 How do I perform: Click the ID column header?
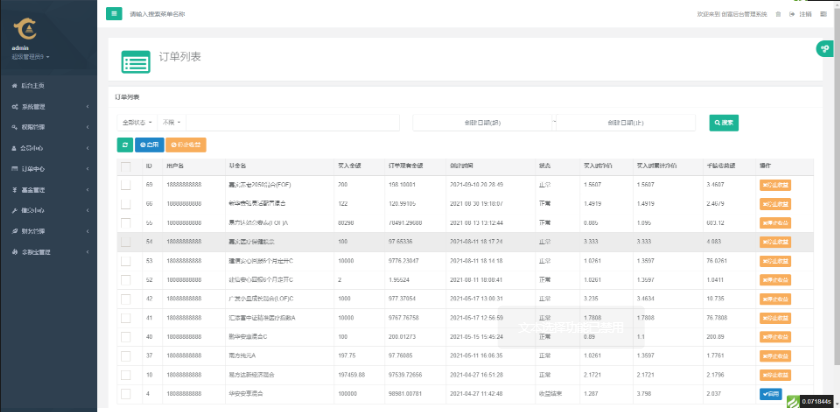[149, 167]
